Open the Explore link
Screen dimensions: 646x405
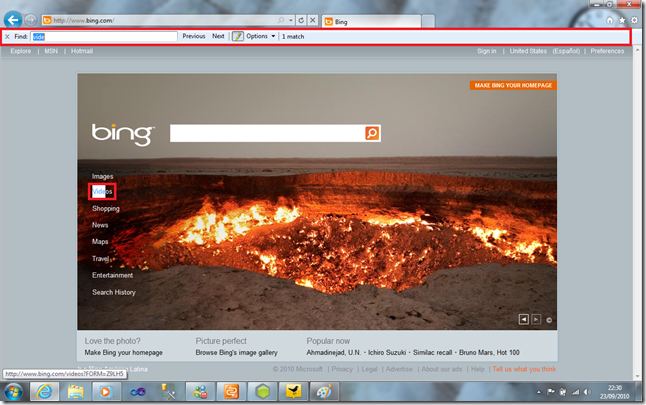point(21,51)
